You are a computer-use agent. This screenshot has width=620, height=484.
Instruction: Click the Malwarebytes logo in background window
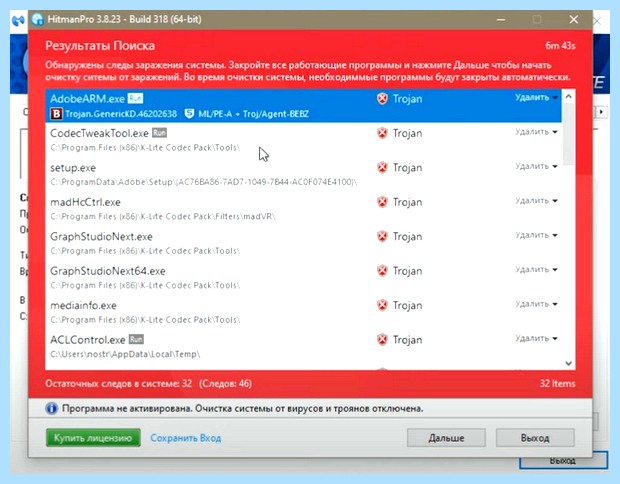click(18, 20)
